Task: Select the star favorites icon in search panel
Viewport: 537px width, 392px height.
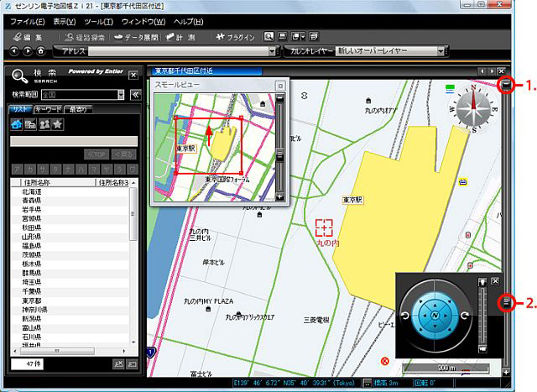Action: [x=57, y=124]
